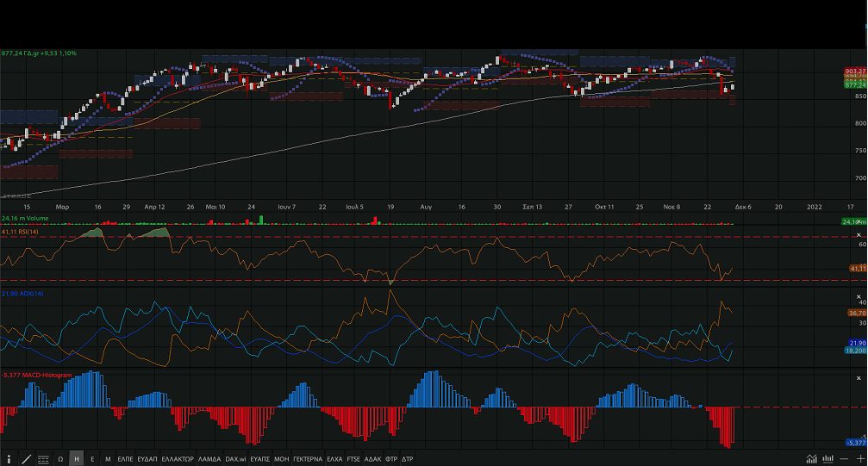
Task: Close the MACD-Histogram panel
Action: pos(859,376)
